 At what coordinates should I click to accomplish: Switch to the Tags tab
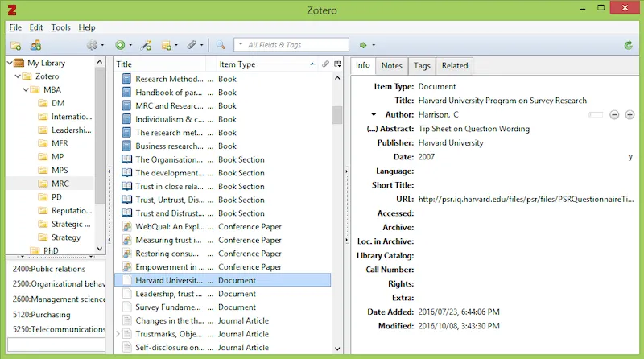coord(422,66)
